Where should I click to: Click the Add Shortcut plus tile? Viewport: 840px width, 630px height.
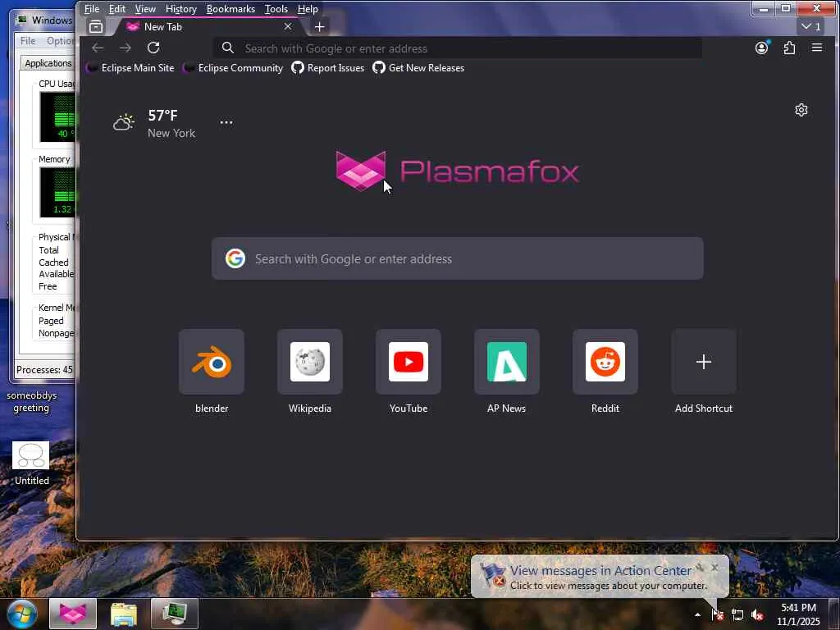[x=703, y=362]
